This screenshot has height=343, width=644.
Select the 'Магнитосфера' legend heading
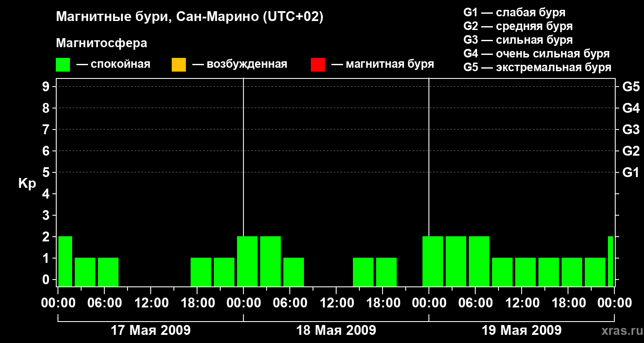101,43
